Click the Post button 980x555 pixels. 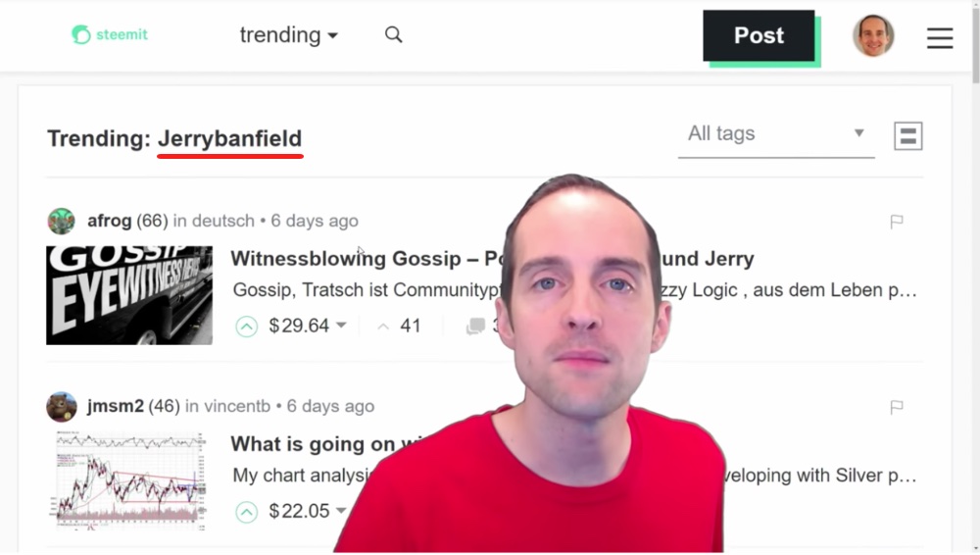759,35
